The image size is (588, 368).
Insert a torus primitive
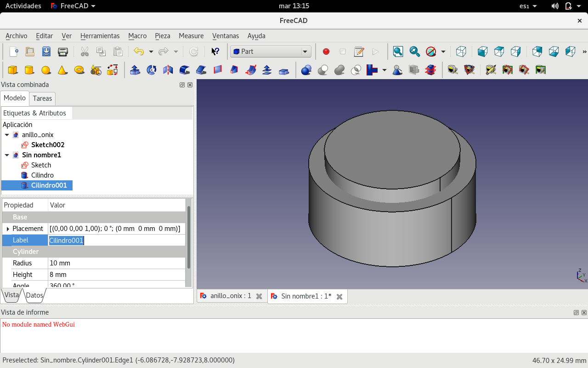pos(79,70)
